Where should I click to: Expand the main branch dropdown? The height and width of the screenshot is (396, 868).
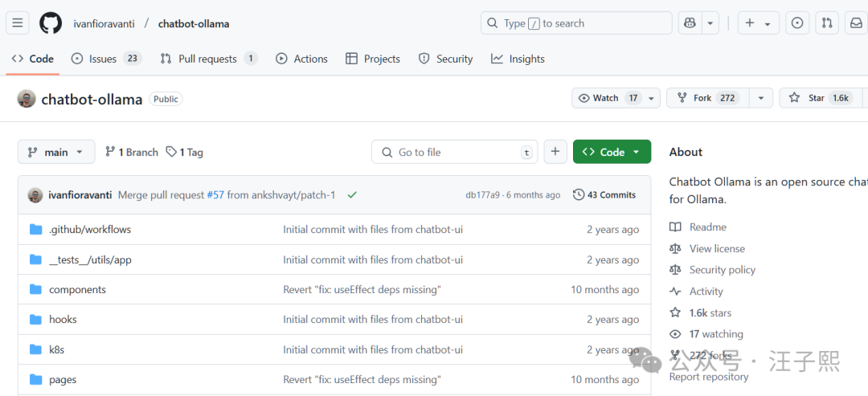(56, 152)
